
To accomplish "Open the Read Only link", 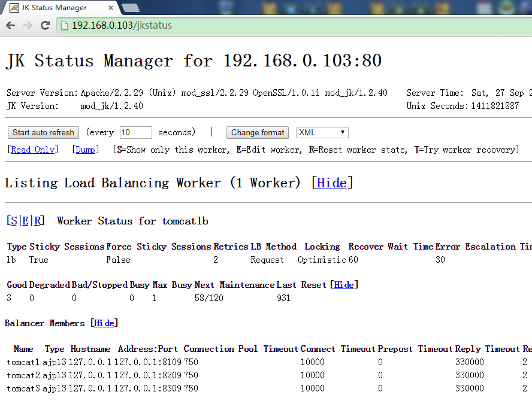I will click(33, 150).
